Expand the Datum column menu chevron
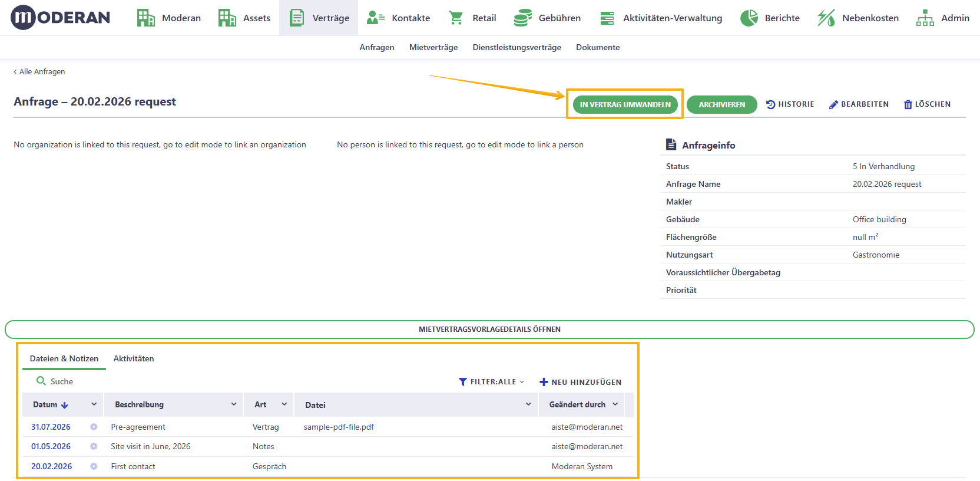The image size is (980, 481). click(94, 404)
